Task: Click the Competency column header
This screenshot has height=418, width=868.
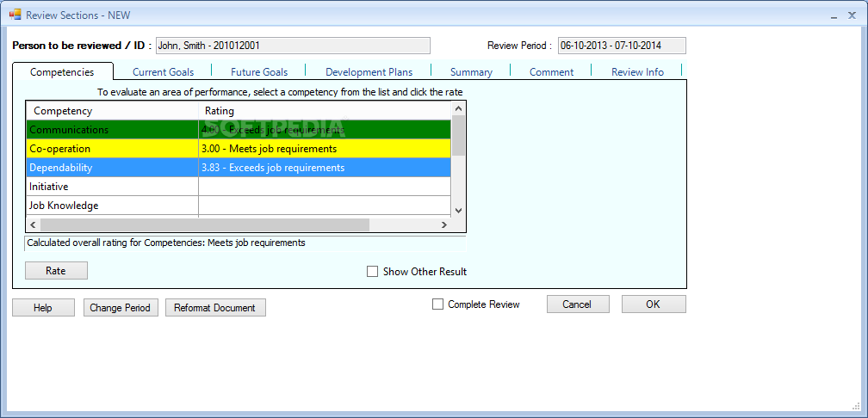Action: (x=112, y=111)
